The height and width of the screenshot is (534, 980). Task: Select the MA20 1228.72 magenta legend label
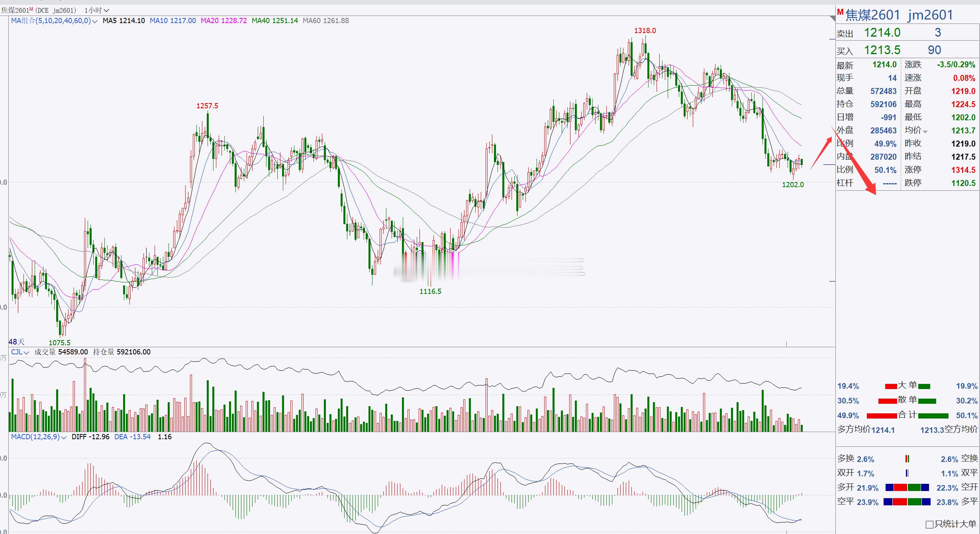223,21
